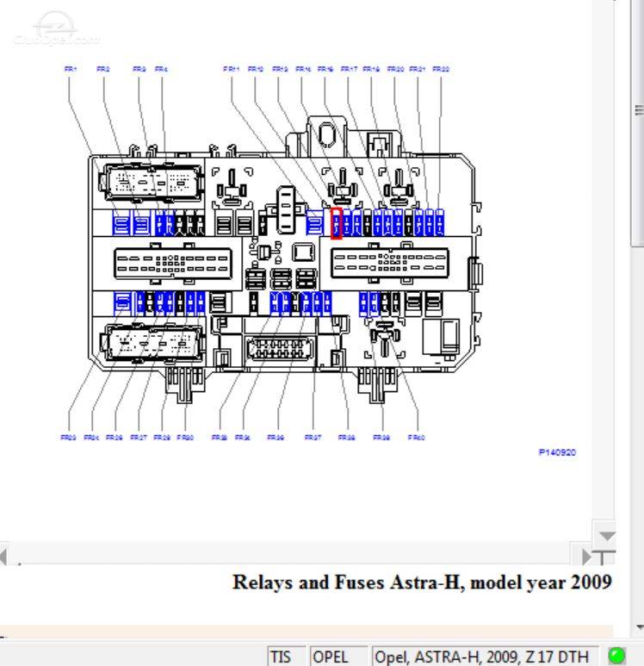Image resolution: width=644 pixels, height=666 pixels.
Task: Click the horizontal scrollbar left arrow
Action: coord(3,557)
